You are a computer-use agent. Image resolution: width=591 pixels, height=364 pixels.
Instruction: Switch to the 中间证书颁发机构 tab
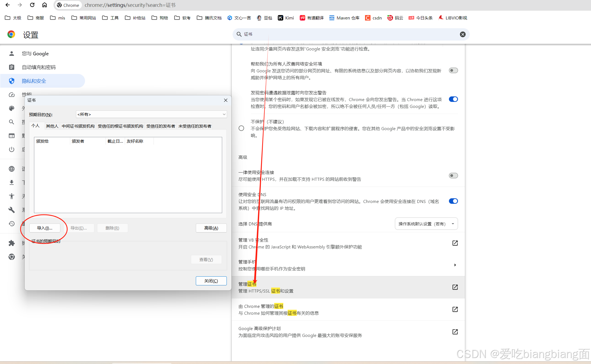pyautogui.click(x=78, y=126)
